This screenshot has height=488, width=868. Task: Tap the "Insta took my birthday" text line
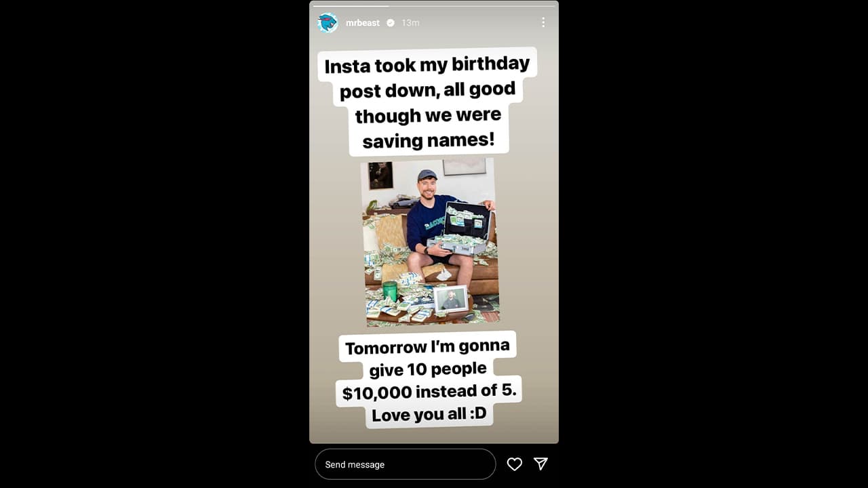click(x=427, y=65)
